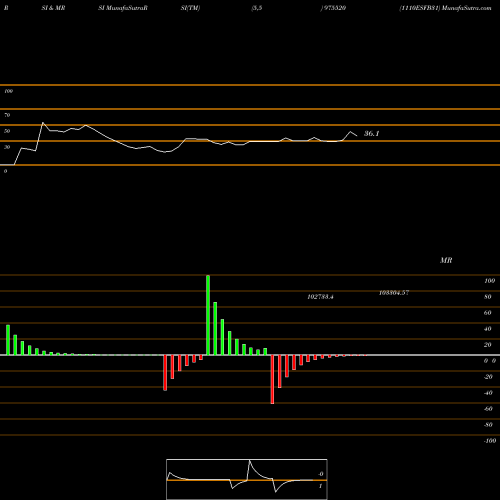Click the MR axis label 60
500x500 pixels.
tap(488, 313)
